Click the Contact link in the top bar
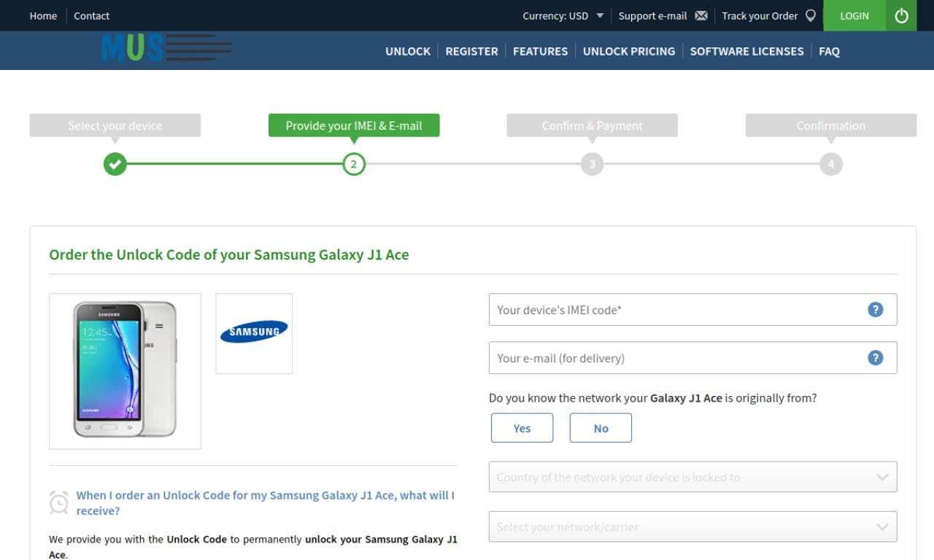 click(x=91, y=15)
